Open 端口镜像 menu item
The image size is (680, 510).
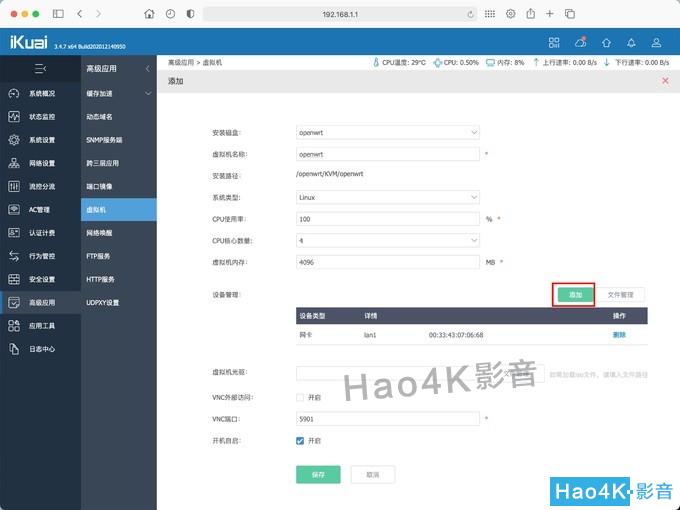[x=99, y=186]
